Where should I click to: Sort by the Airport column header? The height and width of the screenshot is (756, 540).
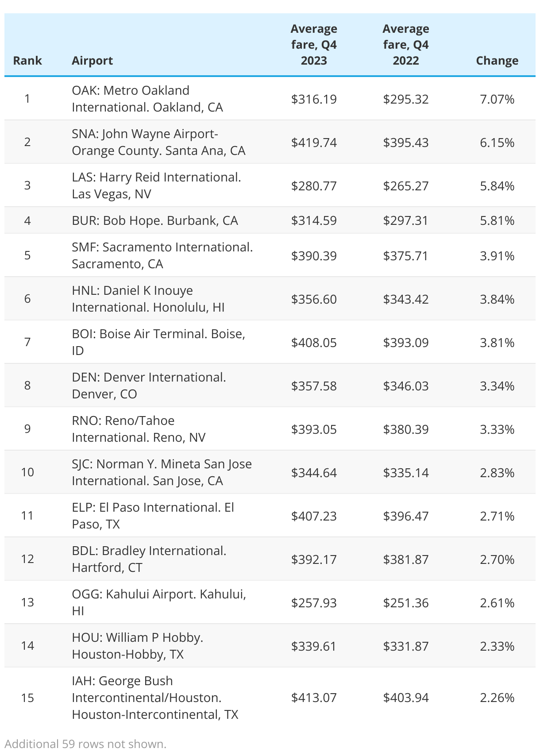[x=92, y=61]
